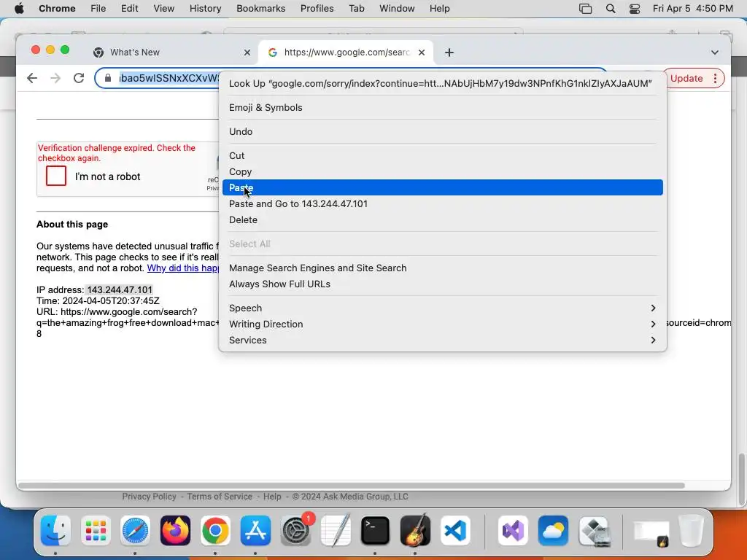Click the vertical scrollbar at right edge
The width and height of the screenshot is (747, 560).
741,480
